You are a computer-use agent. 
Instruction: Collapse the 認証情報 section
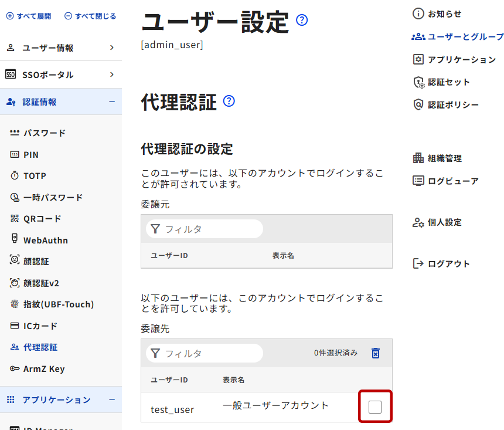pyautogui.click(x=112, y=101)
